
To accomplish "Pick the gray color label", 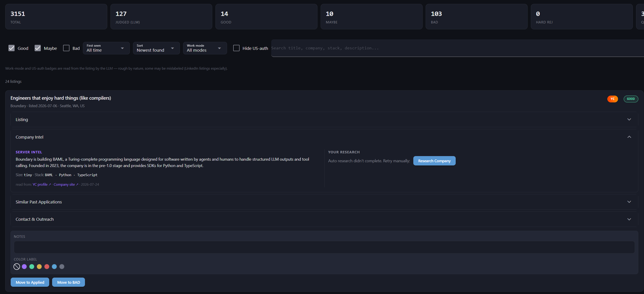I will point(62,266).
